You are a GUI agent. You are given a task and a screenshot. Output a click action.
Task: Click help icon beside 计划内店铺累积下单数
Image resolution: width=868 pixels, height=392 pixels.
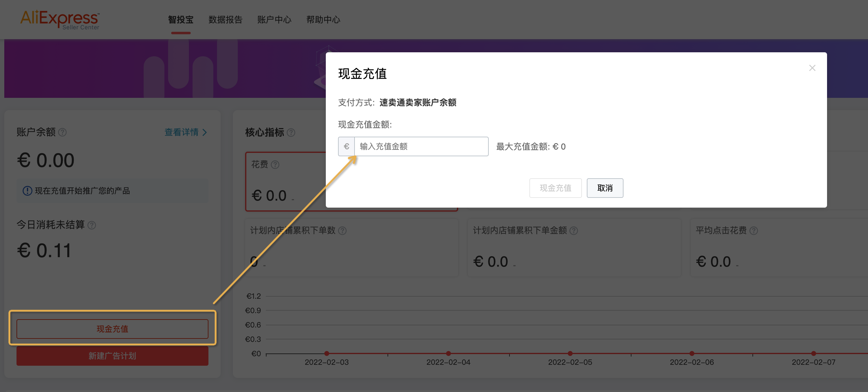342,231
